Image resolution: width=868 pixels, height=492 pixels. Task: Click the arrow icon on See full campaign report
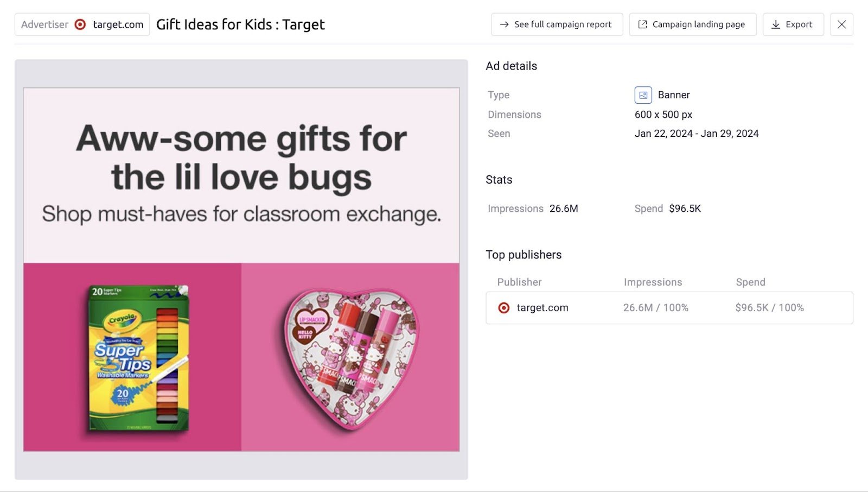click(503, 24)
